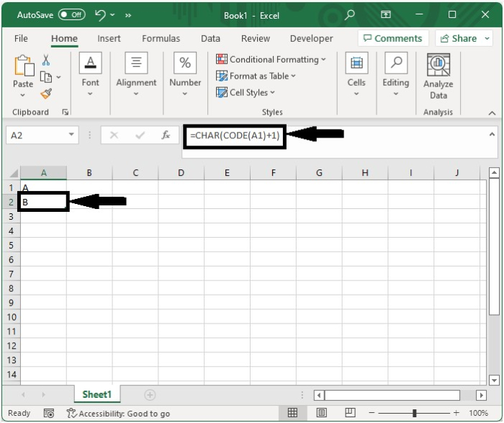Open the File menu
Screen dimensions: 504x423
click(21, 39)
